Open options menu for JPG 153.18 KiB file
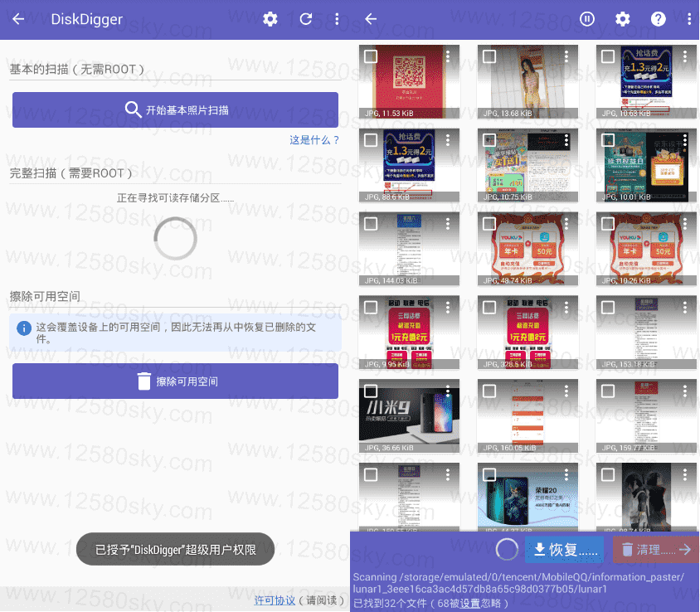The image size is (700, 612). point(685,307)
